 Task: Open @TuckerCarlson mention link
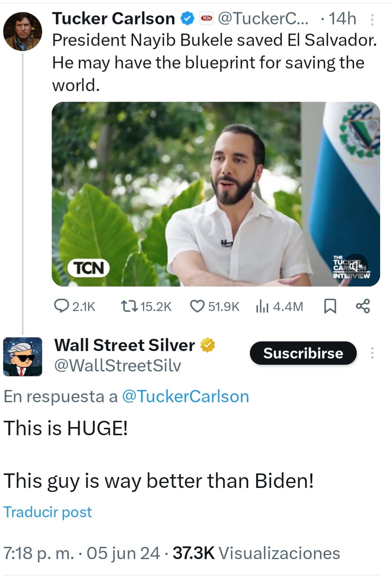pyautogui.click(x=185, y=396)
